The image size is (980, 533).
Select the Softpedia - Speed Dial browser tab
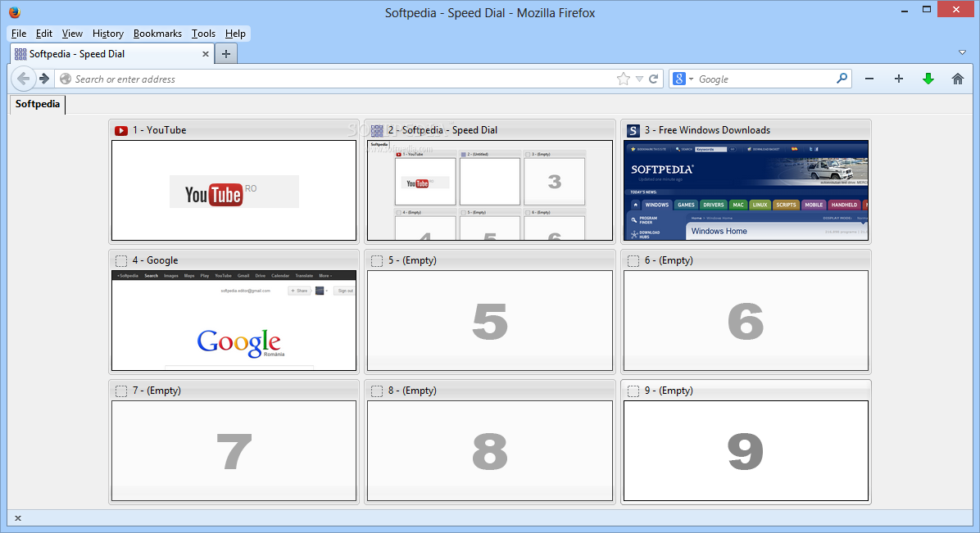[112, 54]
